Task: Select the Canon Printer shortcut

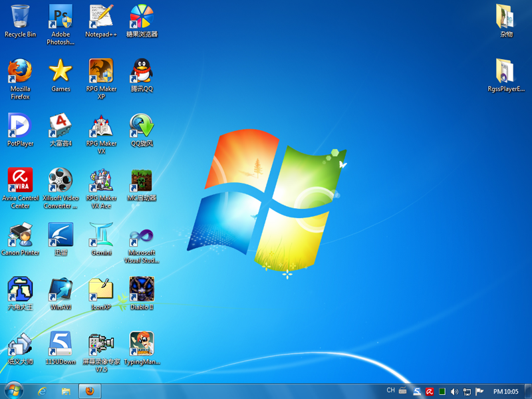Action: tap(20, 235)
